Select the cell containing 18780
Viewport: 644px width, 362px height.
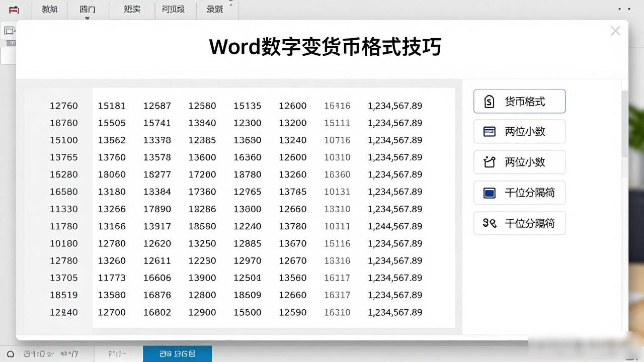pos(248,174)
